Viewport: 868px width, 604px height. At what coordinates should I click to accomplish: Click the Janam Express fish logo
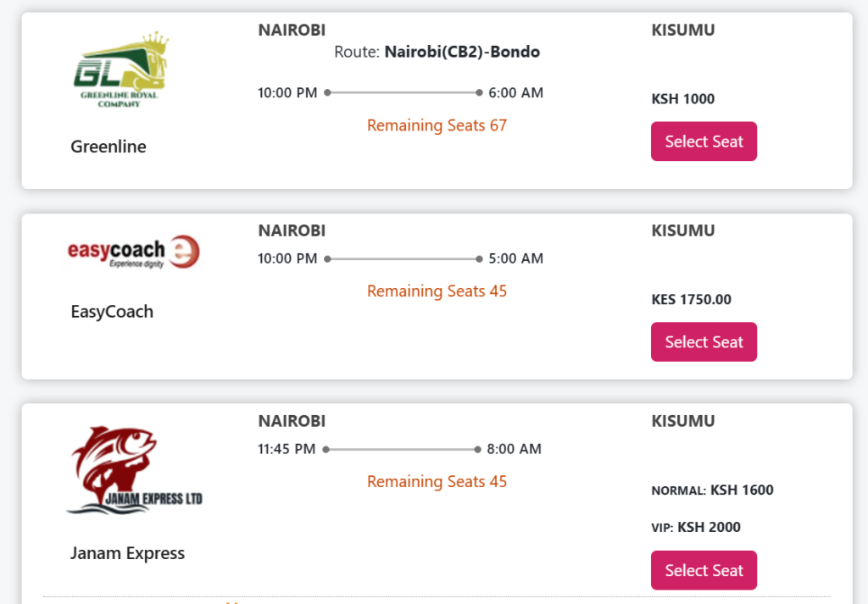(x=135, y=469)
